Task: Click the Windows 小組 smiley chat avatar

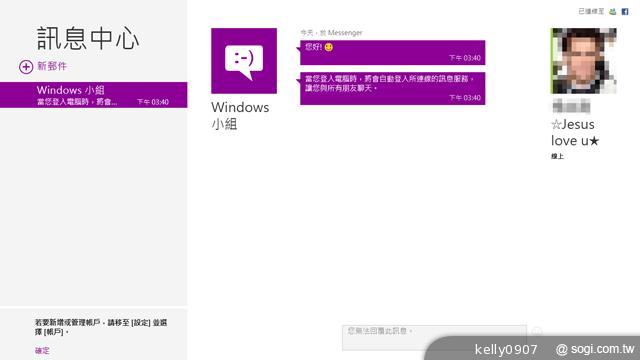Action: [x=244, y=61]
